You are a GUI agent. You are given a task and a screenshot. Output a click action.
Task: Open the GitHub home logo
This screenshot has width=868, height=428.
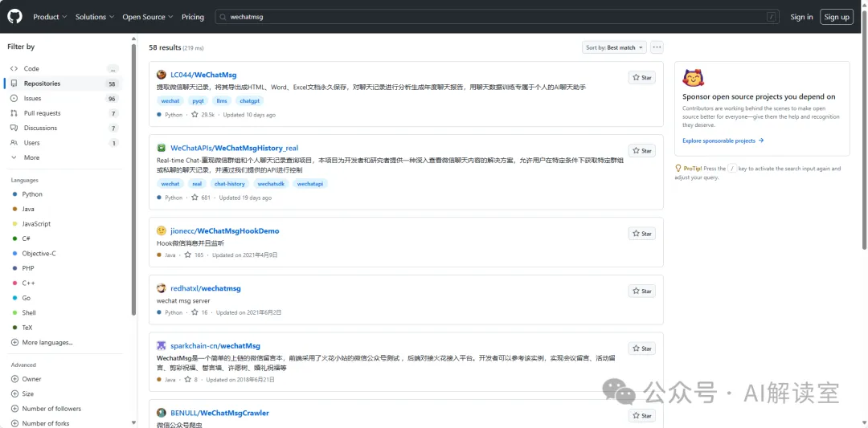(14, 17)
